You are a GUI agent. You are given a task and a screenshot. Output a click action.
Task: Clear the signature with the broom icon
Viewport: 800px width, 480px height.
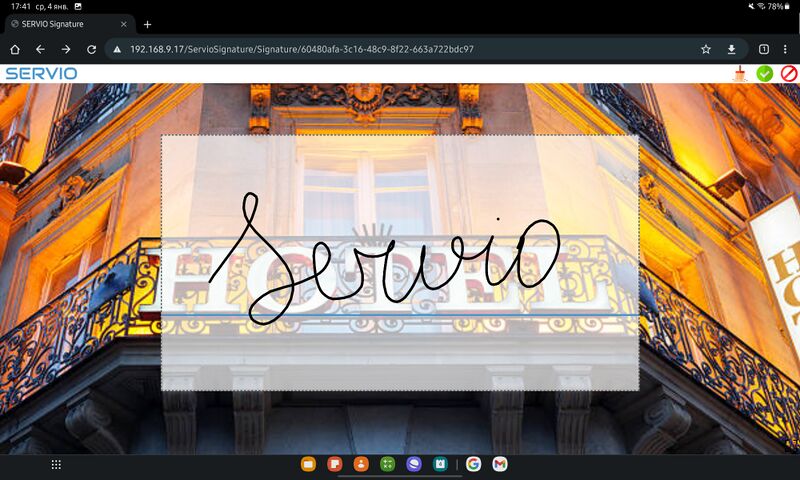(x=740, y=73)
